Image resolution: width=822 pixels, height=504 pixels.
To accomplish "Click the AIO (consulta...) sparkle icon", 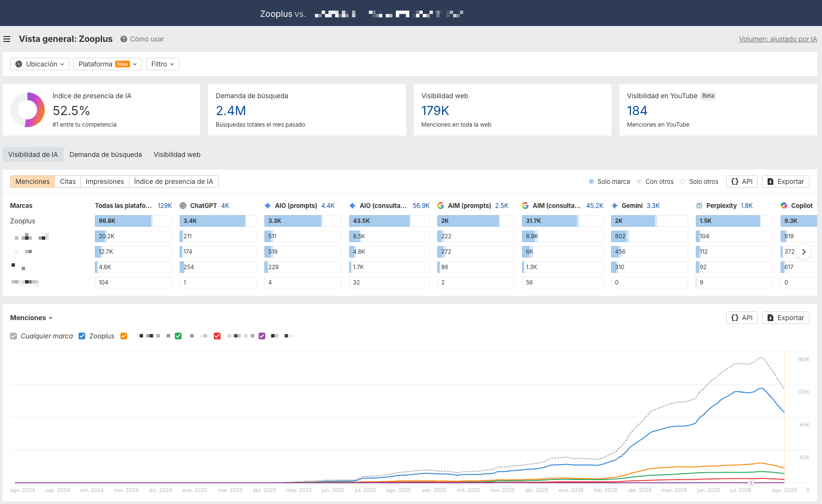I will click(x=352, y=206).
